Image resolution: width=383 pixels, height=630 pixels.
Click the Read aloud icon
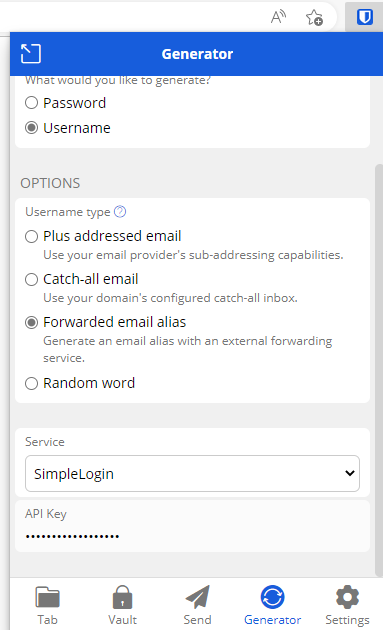pyautogui.click(x=278, y=17)
